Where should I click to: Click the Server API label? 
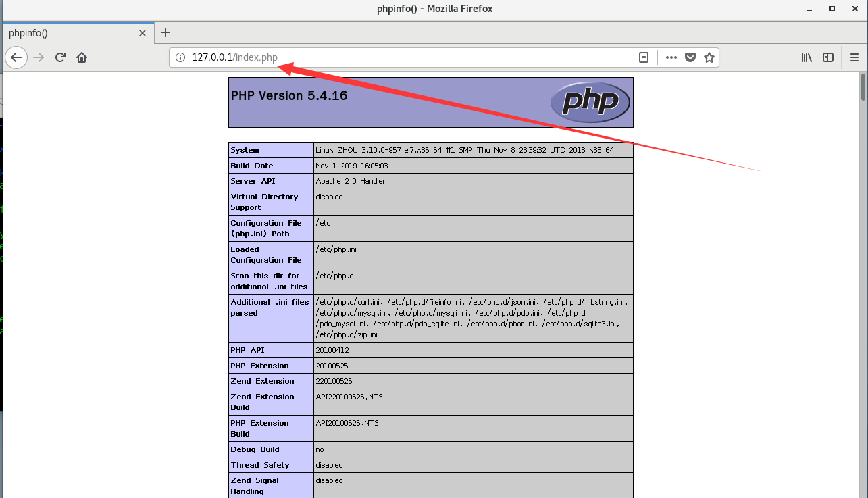click(253, 181)
